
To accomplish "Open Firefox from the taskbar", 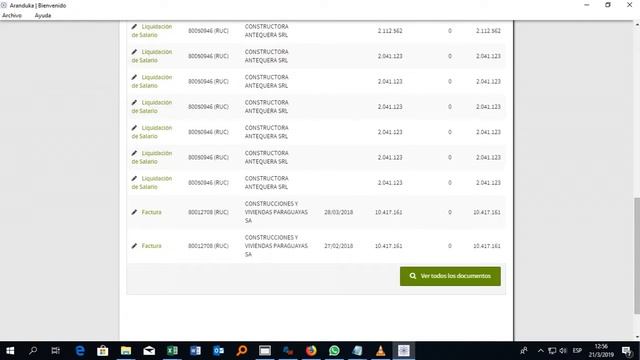I will pos(311,351).
